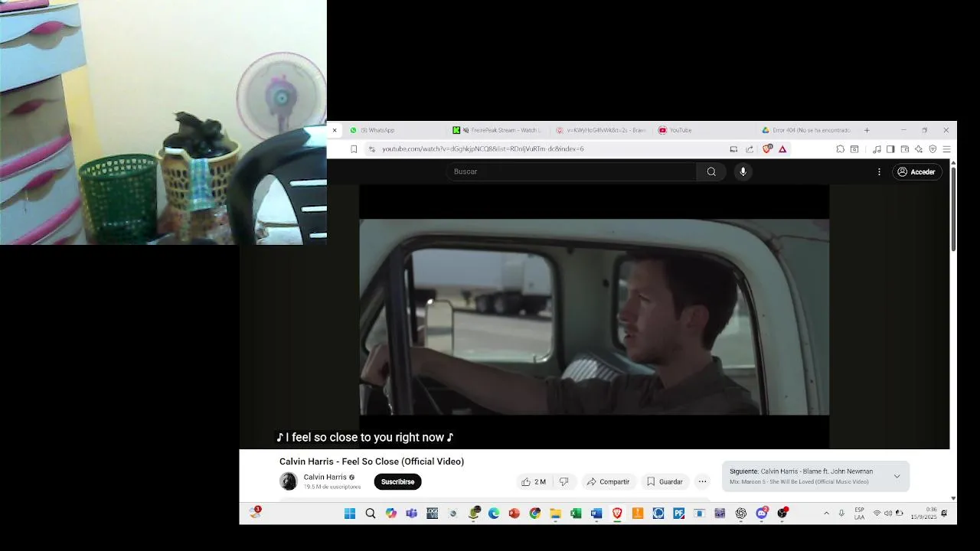Open a new browser tab
The width and height of the screenshot is (980, 551).
tap(867, 130)
